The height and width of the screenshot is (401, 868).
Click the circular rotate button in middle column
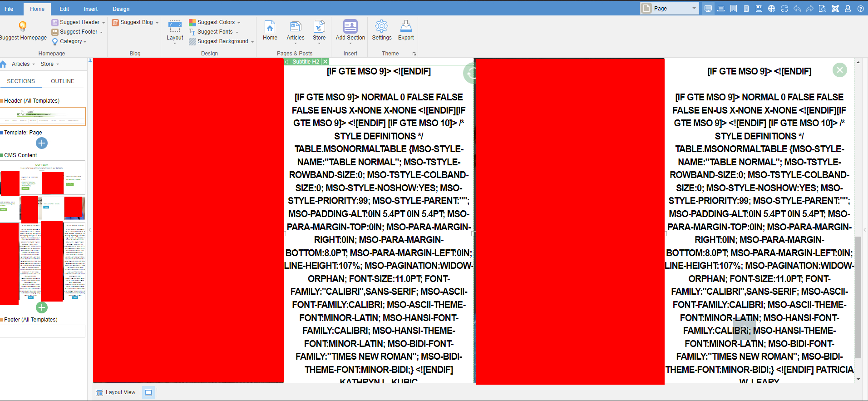470,73
